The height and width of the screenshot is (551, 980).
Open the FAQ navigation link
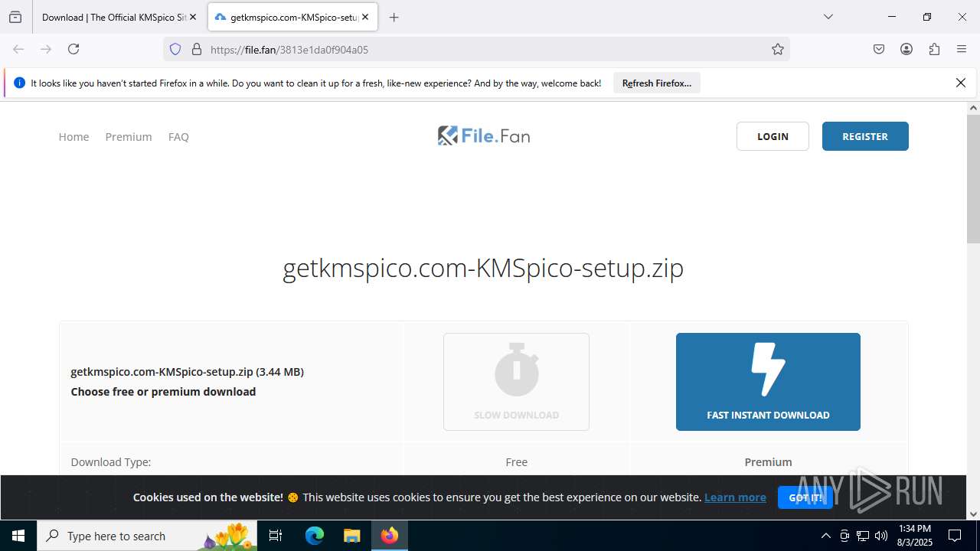coord(178,136)
